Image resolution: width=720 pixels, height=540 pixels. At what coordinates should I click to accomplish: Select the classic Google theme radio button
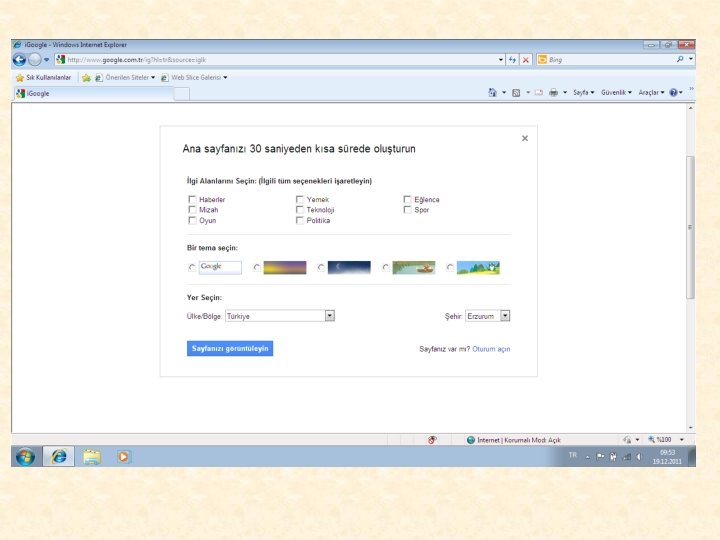click(192, 267)
